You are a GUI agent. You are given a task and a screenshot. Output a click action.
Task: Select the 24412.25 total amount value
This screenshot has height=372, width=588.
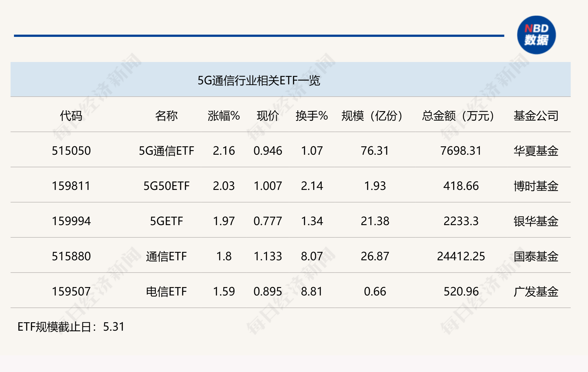pos(461,256)
